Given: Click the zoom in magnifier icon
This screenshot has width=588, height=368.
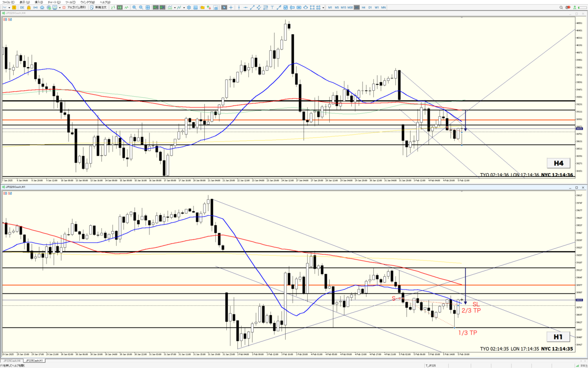Looking at the screenshot, I should pos(134,7).
